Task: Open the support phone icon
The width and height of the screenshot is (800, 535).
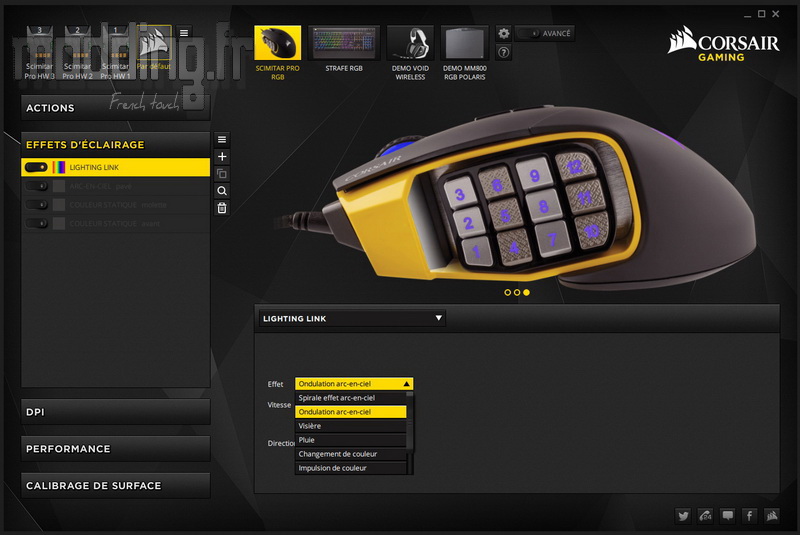Action: click(x=705, y=516)
